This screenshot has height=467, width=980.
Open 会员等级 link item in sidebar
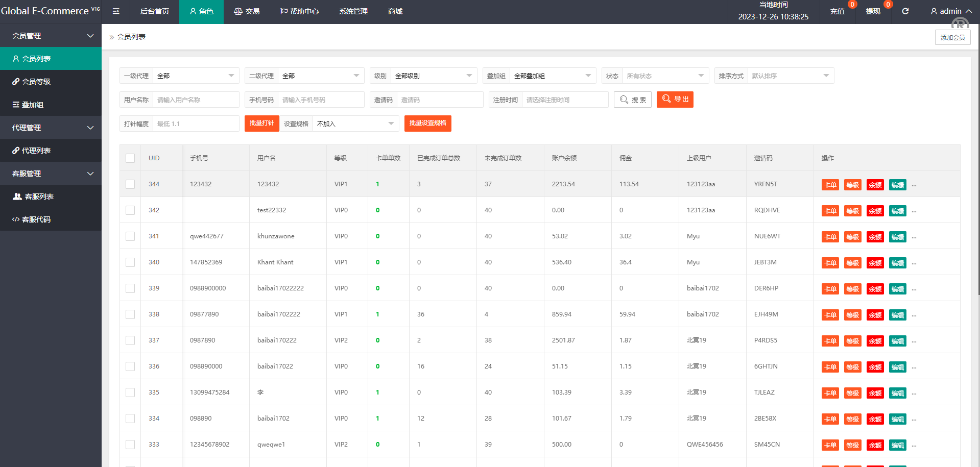(36, 82)
